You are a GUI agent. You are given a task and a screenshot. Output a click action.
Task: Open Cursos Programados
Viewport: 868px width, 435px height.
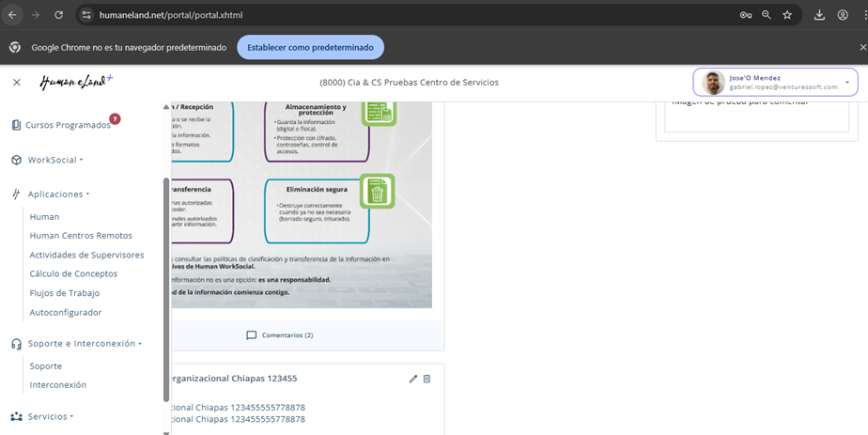pyautogui.click(x=67, y=125)
